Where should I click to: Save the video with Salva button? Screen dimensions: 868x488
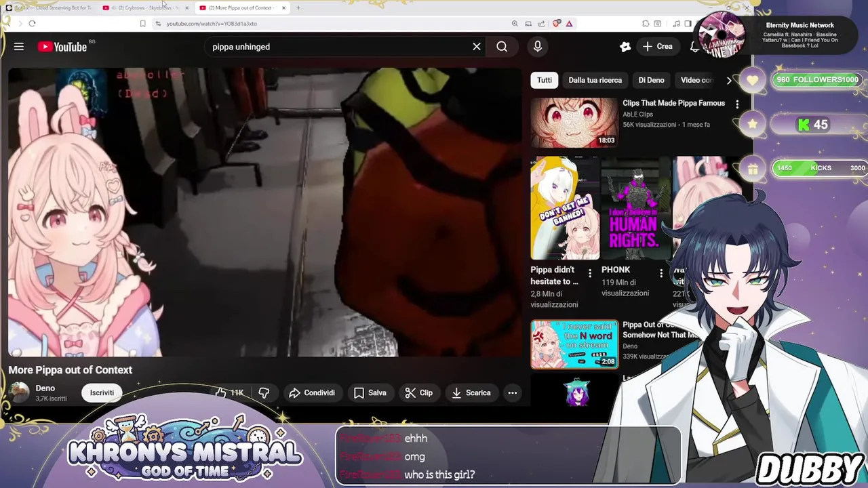coord(370,392)
